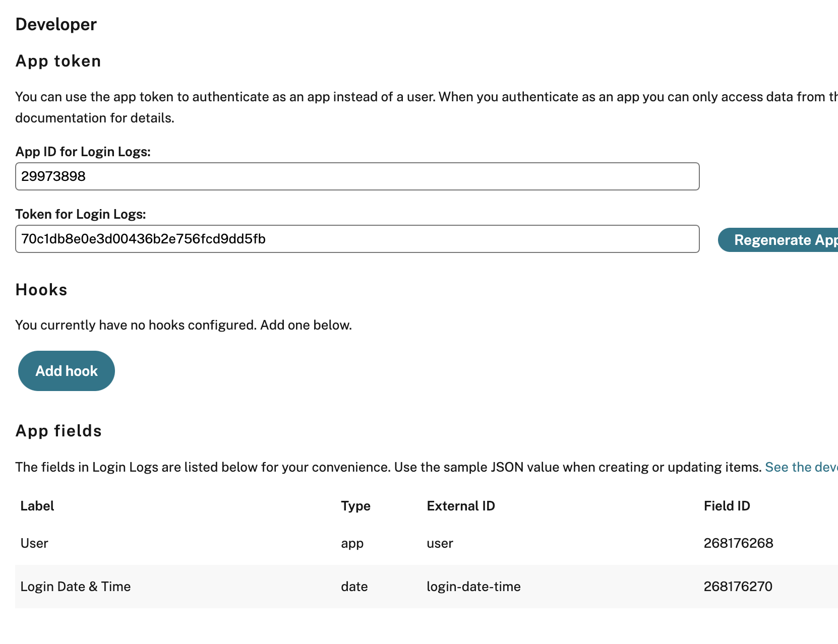The width and height of the screenshot is (838, 644).
Task: Select the Login Date & Time row label
Action: (76, 587)
